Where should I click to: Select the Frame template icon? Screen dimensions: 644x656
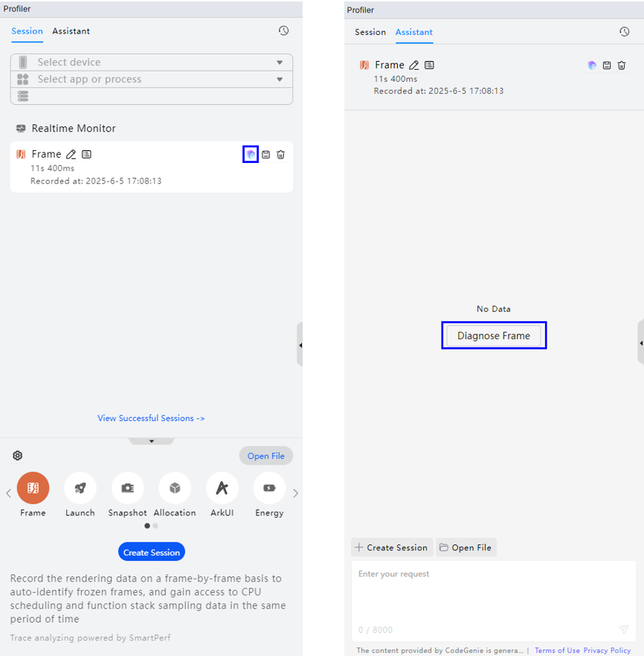tap(33, 488)
